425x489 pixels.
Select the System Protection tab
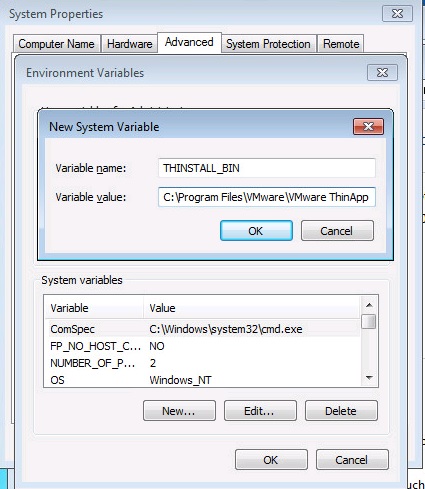click(268, 44)
